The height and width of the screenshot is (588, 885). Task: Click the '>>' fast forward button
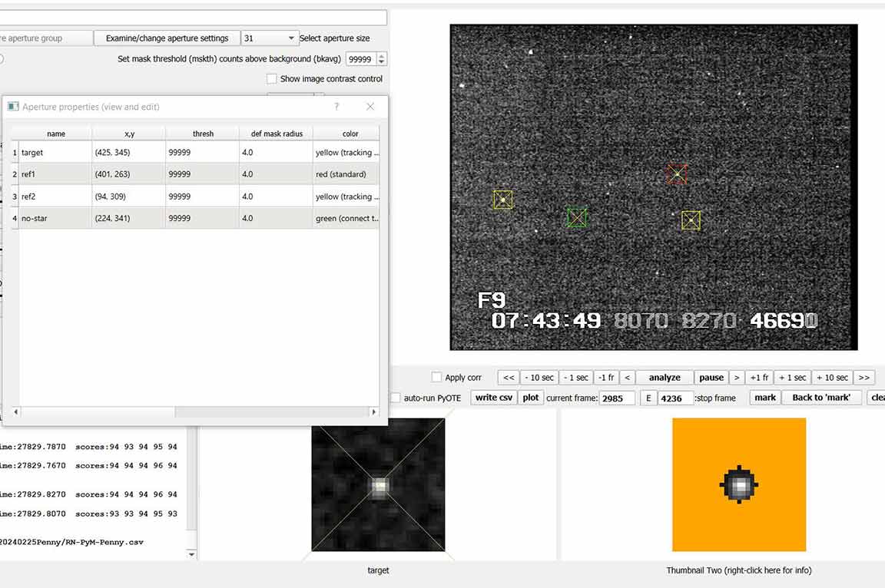tap(864, 377)
